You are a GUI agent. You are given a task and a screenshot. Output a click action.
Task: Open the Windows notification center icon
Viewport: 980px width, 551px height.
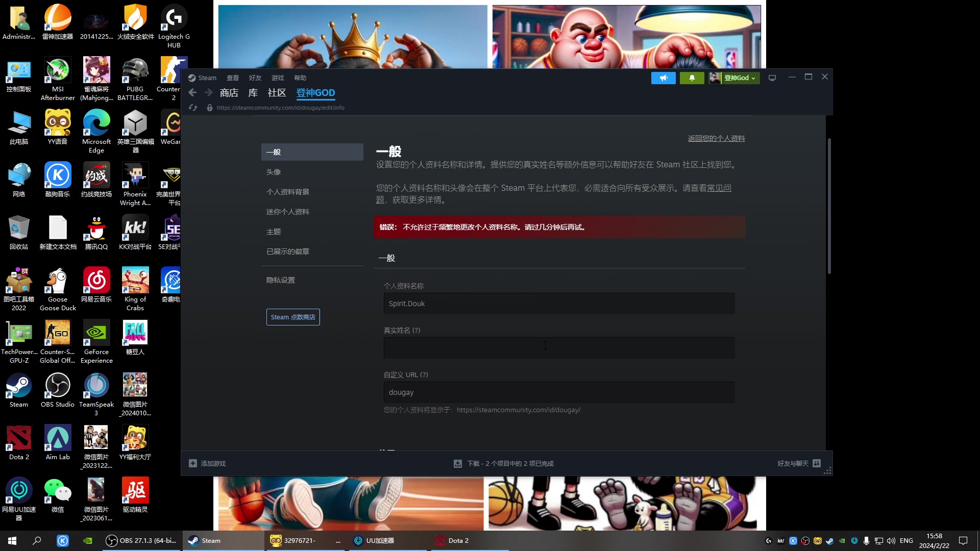tap(963, 541)
